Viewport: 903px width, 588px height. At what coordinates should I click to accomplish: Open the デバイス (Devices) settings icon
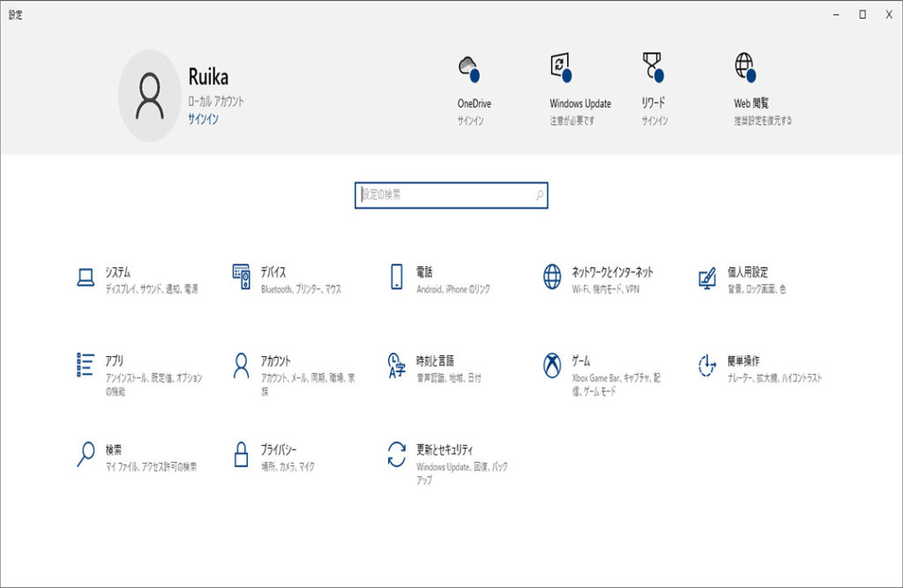point(242,278)
